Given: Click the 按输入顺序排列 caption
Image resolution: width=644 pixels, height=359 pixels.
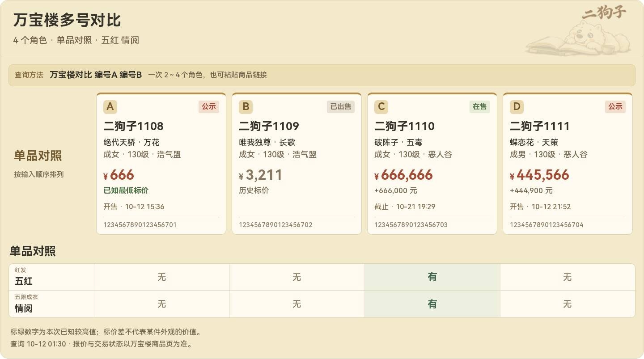Looking at the screenshot, I should click(x=39, y=174).
